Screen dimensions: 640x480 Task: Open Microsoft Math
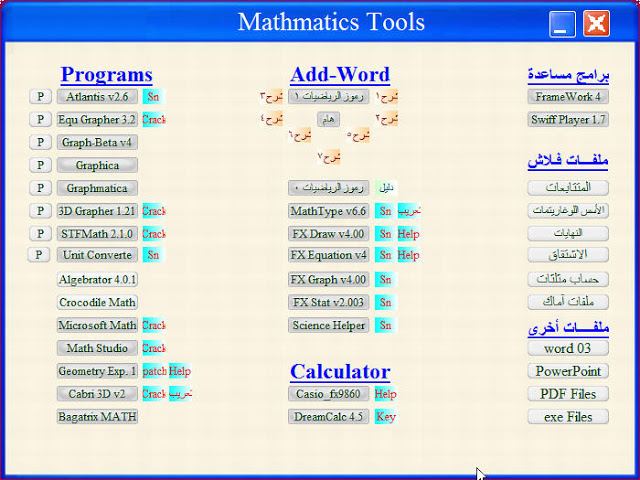click(97, 325)
